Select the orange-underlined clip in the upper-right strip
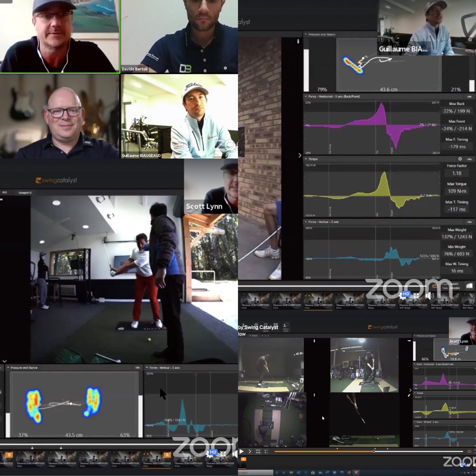The width and height of the screenshot is (476, 476). (x=317, y=301)
